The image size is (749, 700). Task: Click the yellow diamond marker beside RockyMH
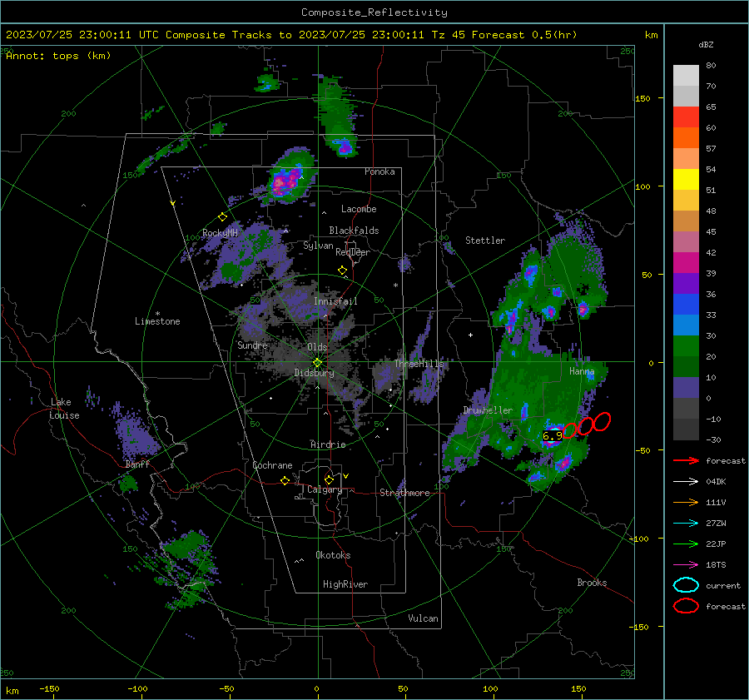click(222, 217)
